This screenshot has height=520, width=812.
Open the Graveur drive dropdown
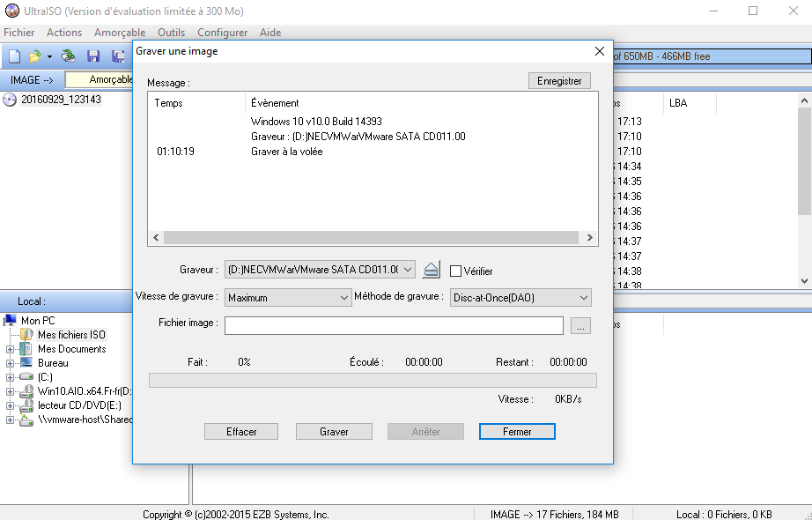click(408, 270)
